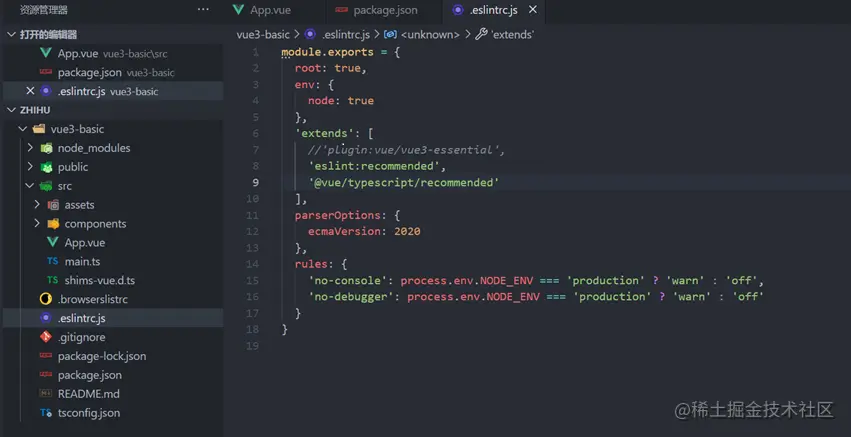Select .eslintrc.js vue3-basic in open editors
This screenshot has width=851, height=437.
pos(113,91)
